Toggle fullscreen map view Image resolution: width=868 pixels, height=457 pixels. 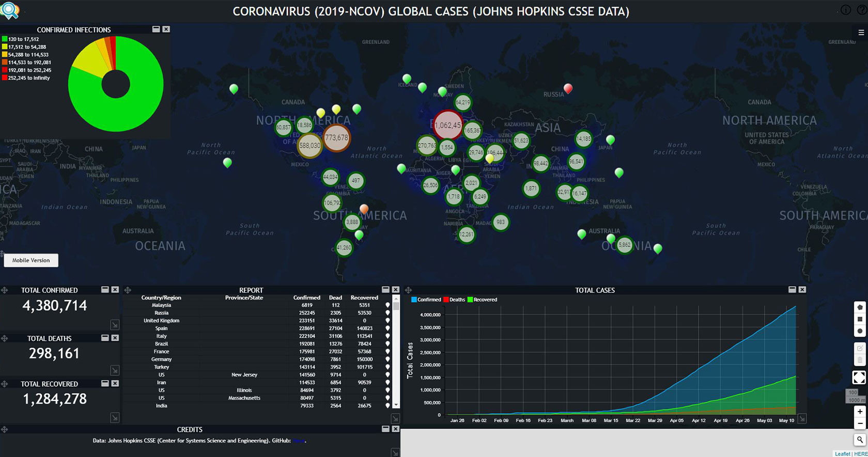tap(859, 377)
